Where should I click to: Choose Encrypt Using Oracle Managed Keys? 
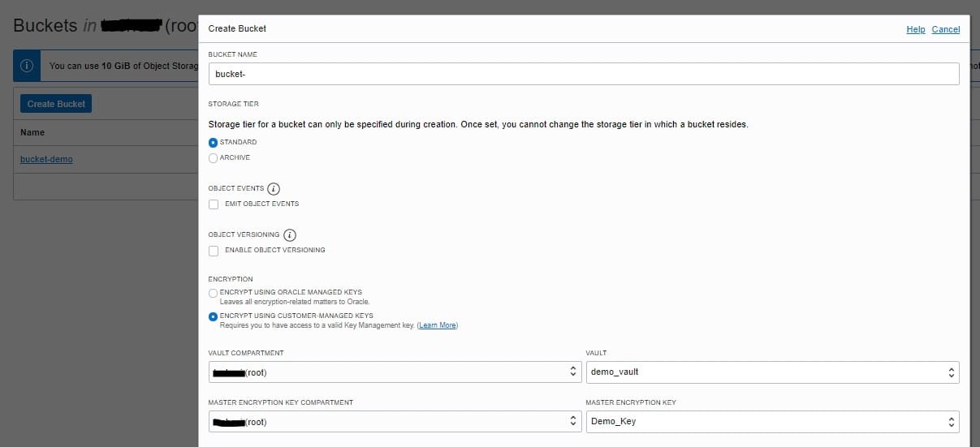[x=214, y=292]
